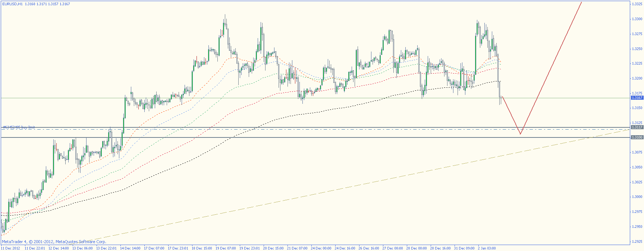Click the #63452485 buy limit order label
Viewport: 644px width, 251px height.
[19, 127]
